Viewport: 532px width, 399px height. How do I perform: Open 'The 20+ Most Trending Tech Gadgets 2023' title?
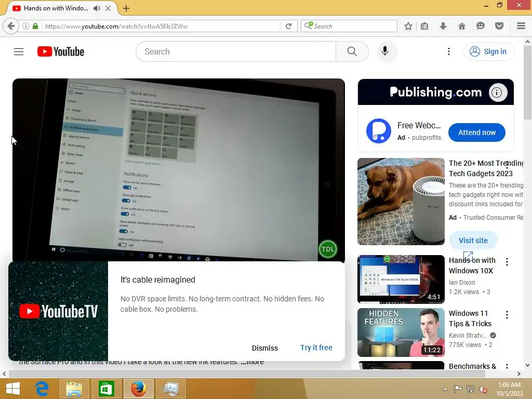click(486, 168)
